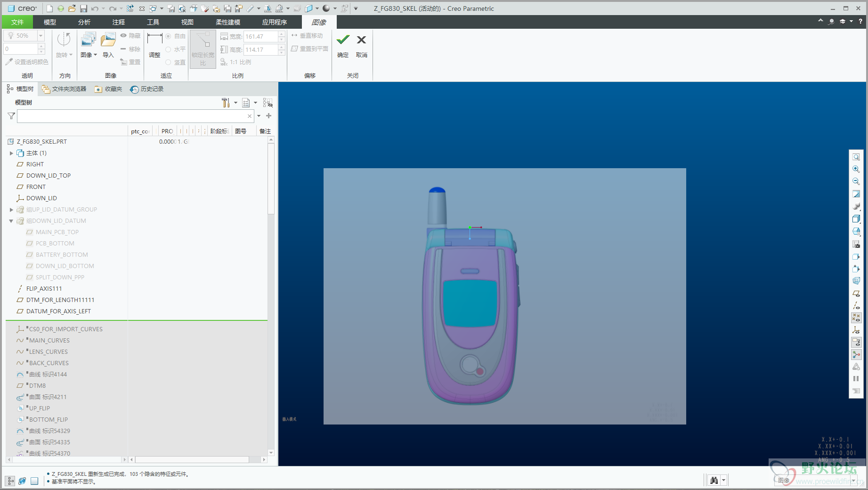Collapse the 组DOWN_LID_DATUM node
The height and width of the screenshot is (490, 868).
click(11, 221)
